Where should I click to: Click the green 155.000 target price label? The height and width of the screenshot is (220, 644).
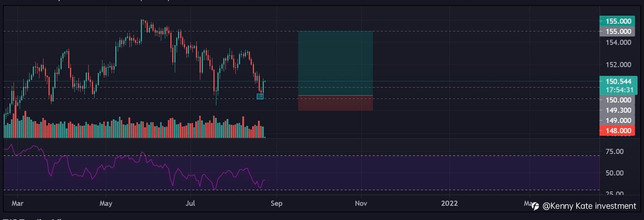click(x=617, y=21)
